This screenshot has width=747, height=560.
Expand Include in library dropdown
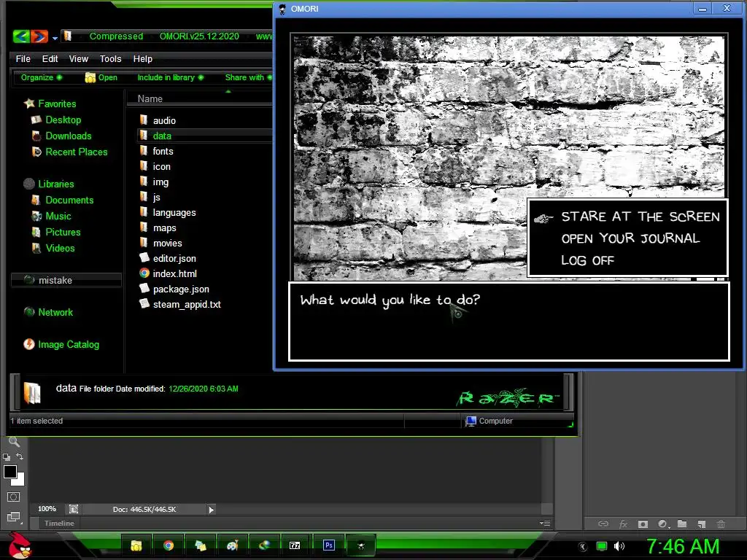[170, 77]
